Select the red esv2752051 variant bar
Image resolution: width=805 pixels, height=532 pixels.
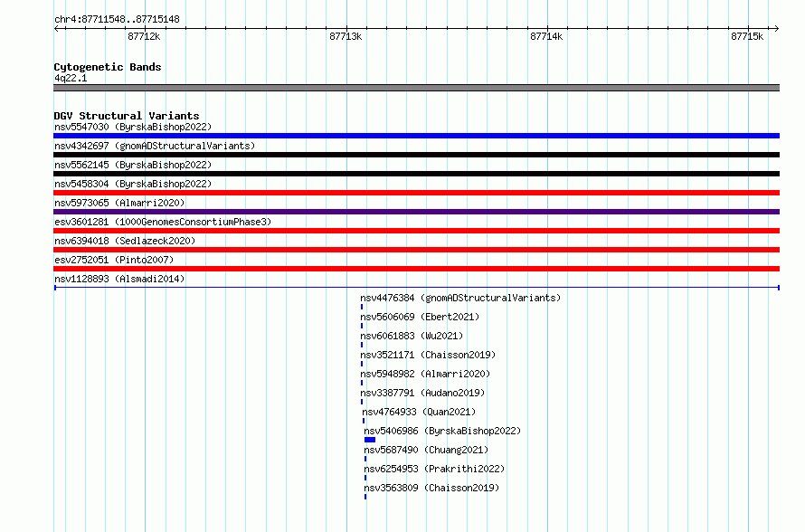pos(416,269)
